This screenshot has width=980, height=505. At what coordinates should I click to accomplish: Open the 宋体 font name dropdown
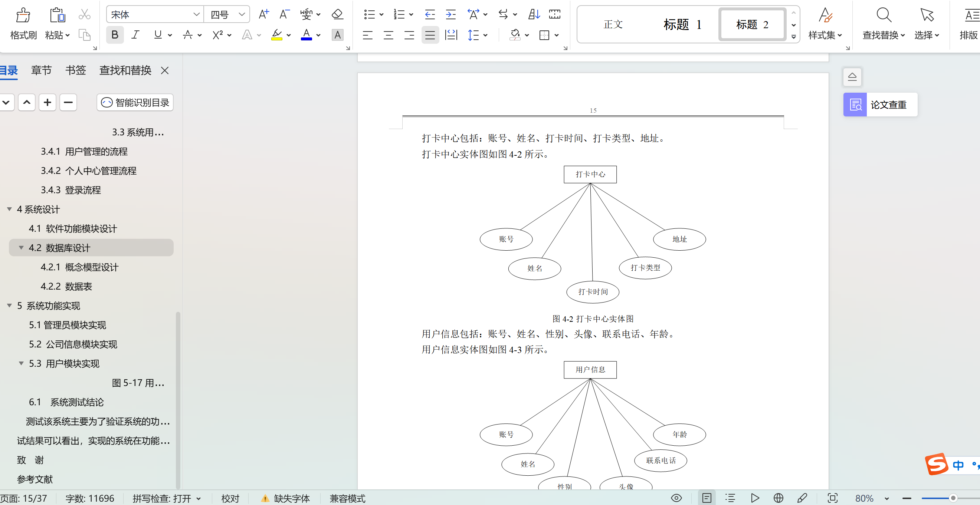(x=196, y=14)
